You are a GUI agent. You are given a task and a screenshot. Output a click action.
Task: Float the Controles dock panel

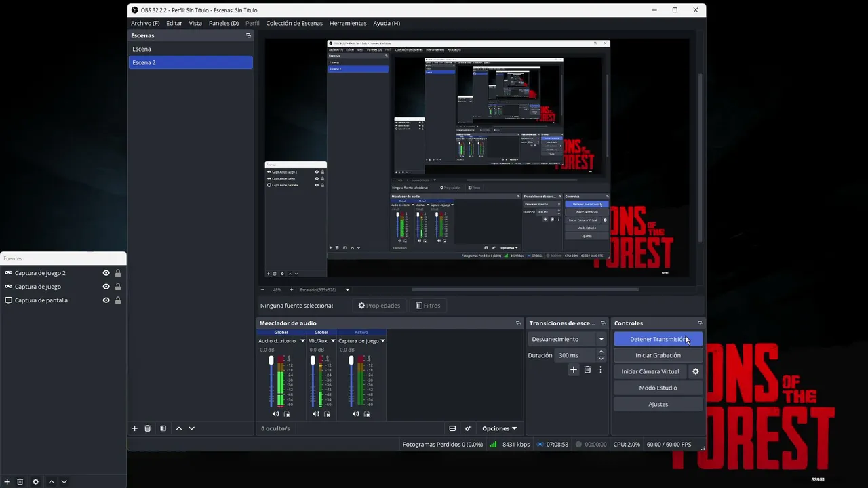(x=701, y=323)
